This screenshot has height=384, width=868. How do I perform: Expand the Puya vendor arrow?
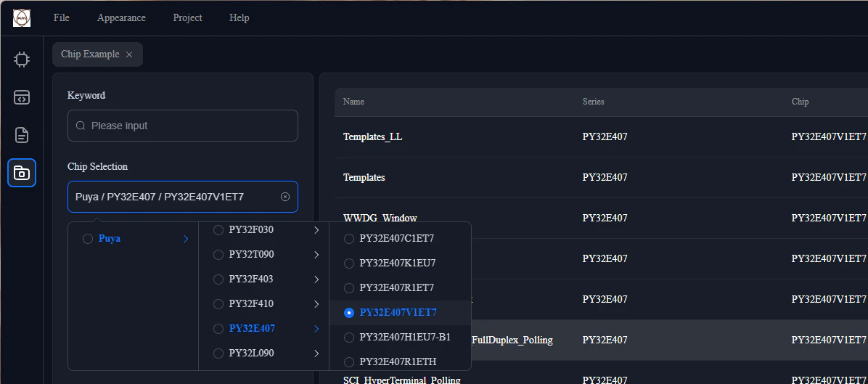(186, 239)
